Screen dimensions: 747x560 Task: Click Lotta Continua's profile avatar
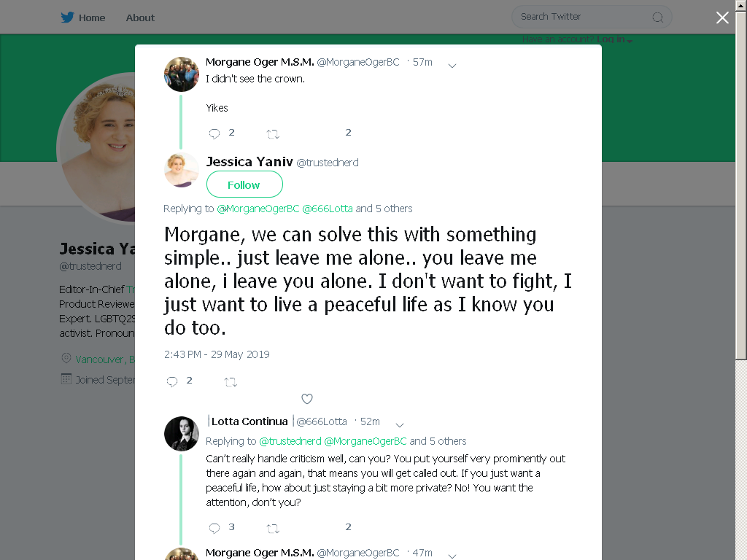(182, 434)
